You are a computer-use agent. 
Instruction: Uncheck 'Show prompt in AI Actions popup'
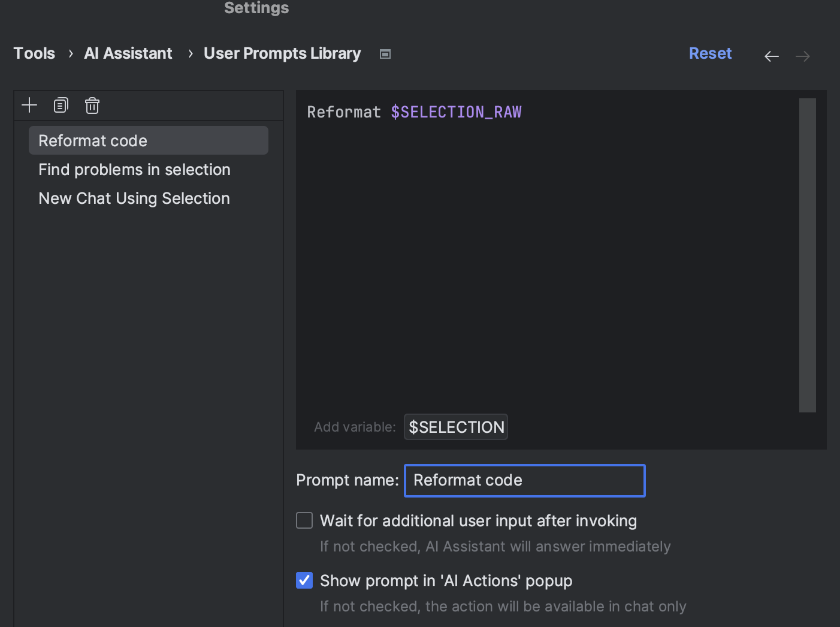[x=304, y=580]
